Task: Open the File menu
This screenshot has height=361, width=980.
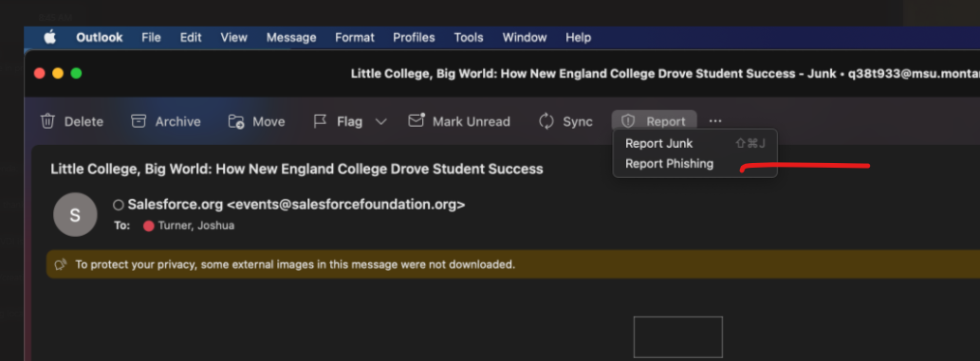Action: pos(151,38)
